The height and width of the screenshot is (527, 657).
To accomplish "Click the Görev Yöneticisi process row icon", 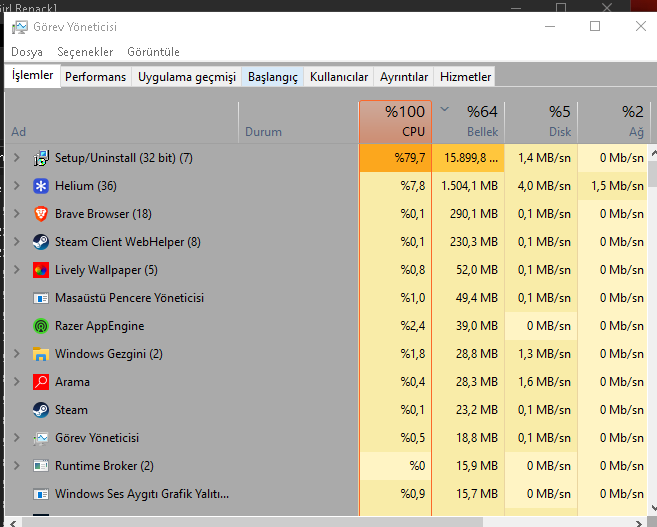I will (x=41, y=438).
